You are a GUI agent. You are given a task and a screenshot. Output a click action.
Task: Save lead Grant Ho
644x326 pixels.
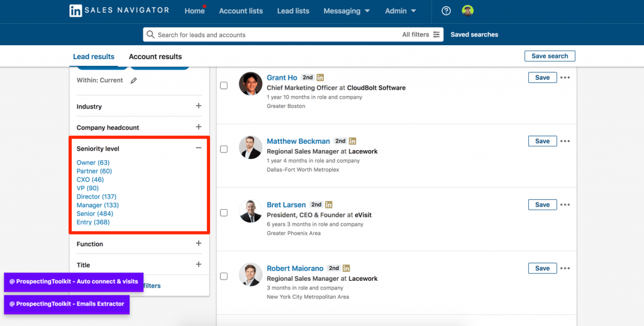542,77
